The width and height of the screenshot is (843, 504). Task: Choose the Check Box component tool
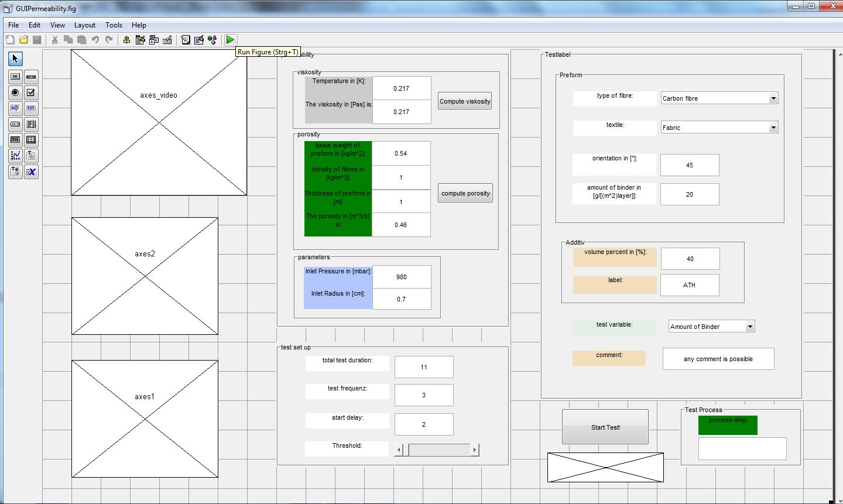pos(31,92)
